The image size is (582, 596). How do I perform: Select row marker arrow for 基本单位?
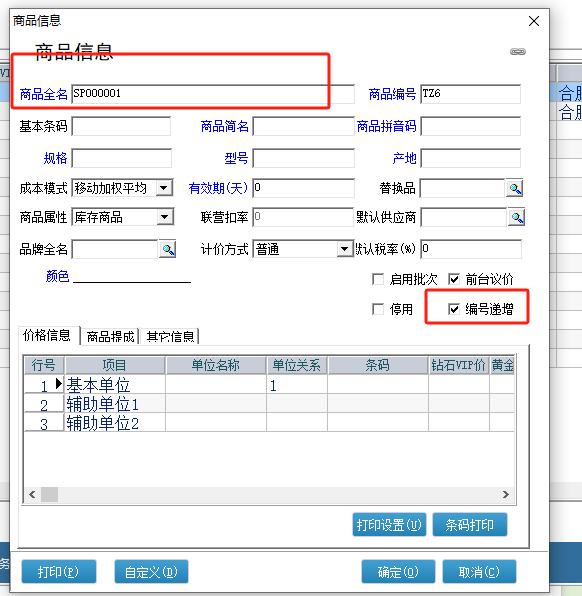coord(59,384)
